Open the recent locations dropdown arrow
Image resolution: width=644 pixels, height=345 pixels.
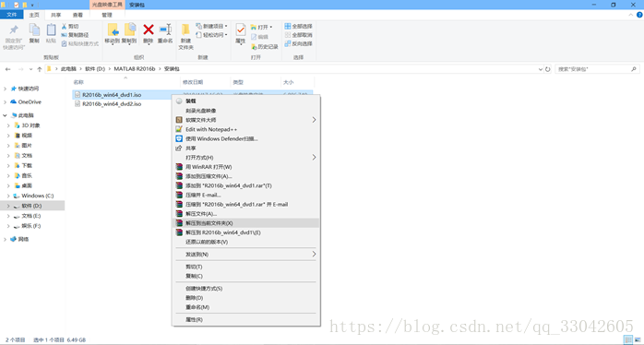click(x=30, y=69)
